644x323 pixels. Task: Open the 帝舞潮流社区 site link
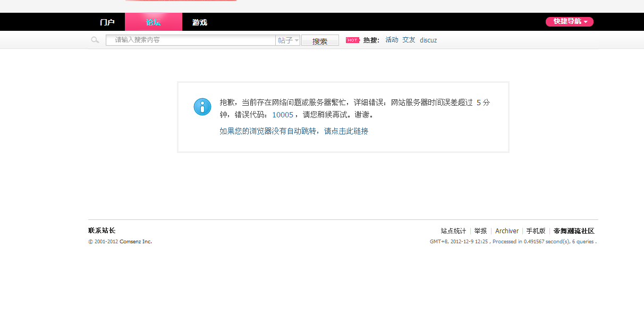(574, 231)
